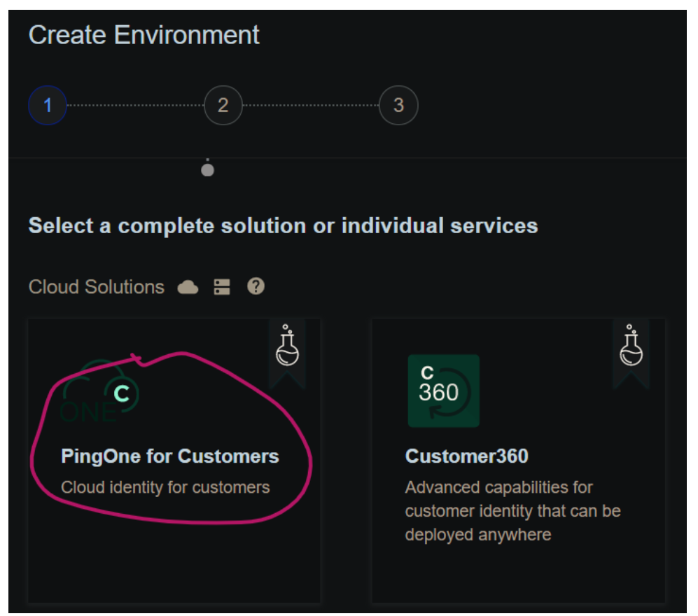Screen dimensions: 698x616
Task: Jump to step 2 in the wizard
Action: tap(223, 106)
